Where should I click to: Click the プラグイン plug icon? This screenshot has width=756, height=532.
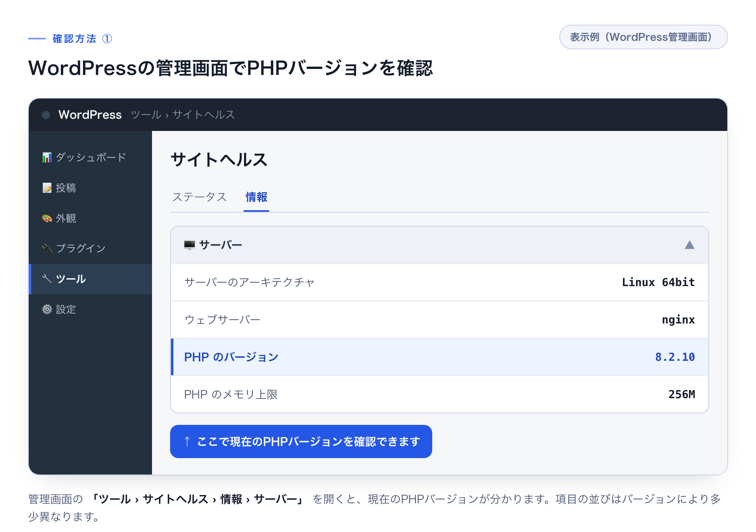coord(47,249)
